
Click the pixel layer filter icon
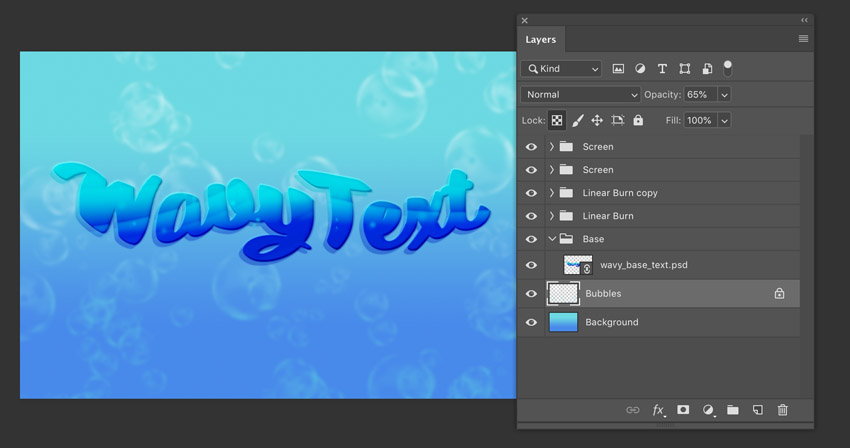[618, 69]
